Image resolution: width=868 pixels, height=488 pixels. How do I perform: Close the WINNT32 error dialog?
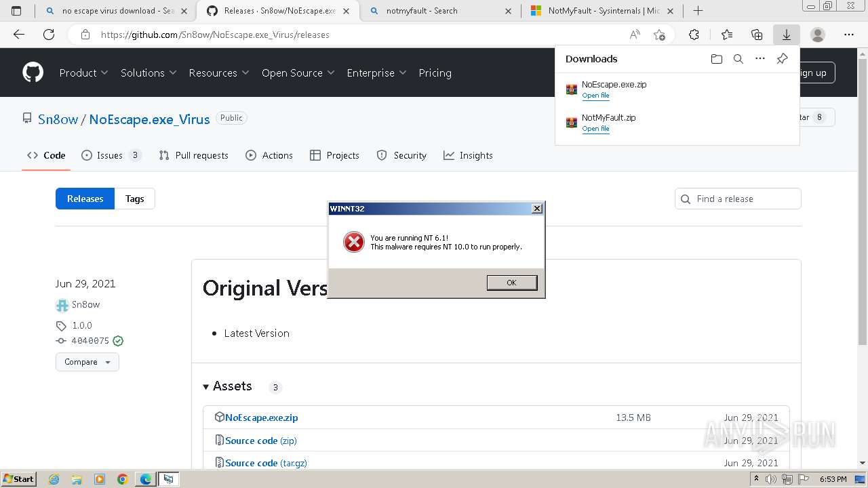point(537,209)
